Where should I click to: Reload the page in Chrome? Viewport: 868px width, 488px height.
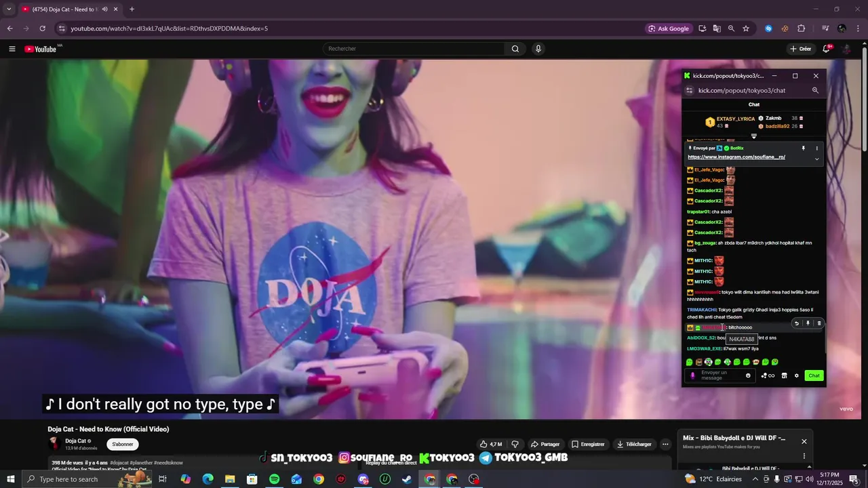[42, 28]
